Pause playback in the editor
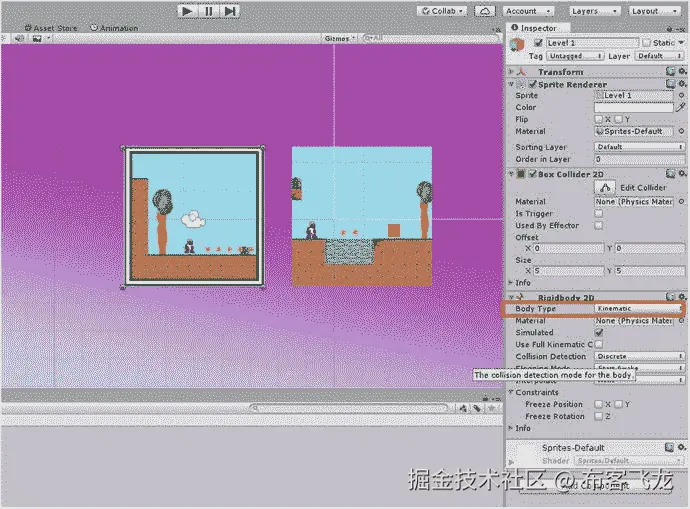 point(209,11)
